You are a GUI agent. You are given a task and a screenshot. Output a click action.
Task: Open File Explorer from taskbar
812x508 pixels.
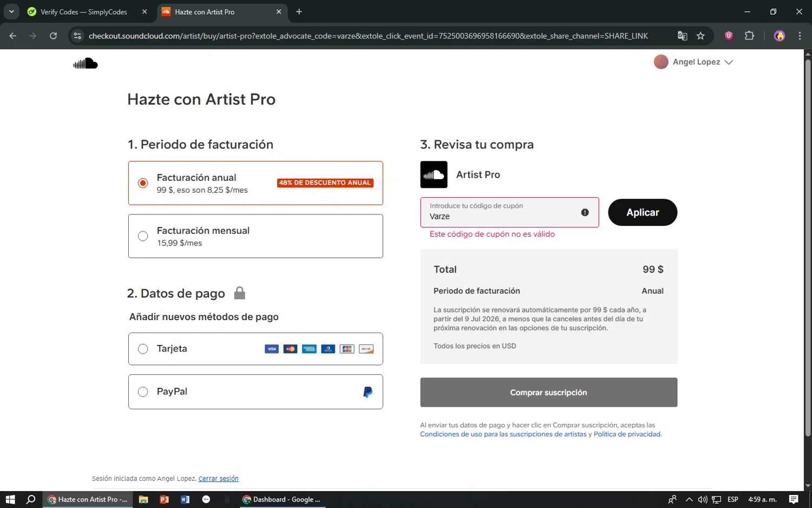coord(143,499)
